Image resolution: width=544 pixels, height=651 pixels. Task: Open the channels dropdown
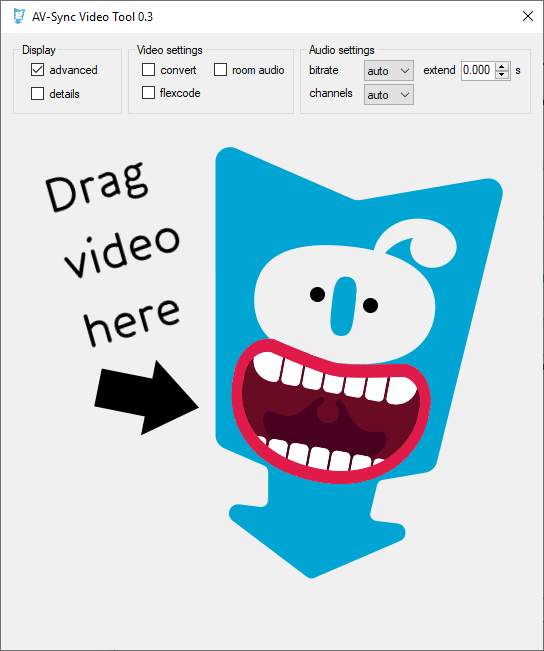tap(389, 95)
